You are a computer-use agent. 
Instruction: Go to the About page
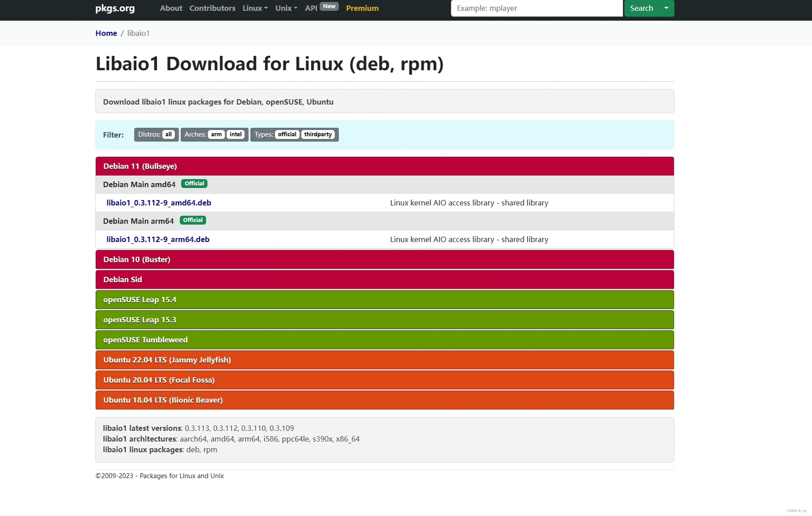pyautogui.click(x=171, y=8)
